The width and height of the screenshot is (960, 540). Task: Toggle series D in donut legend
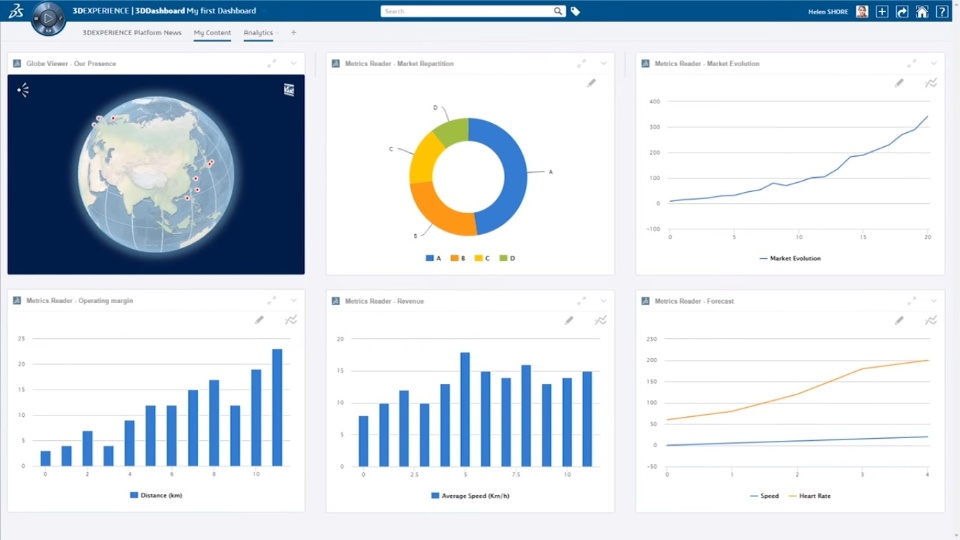508,258
